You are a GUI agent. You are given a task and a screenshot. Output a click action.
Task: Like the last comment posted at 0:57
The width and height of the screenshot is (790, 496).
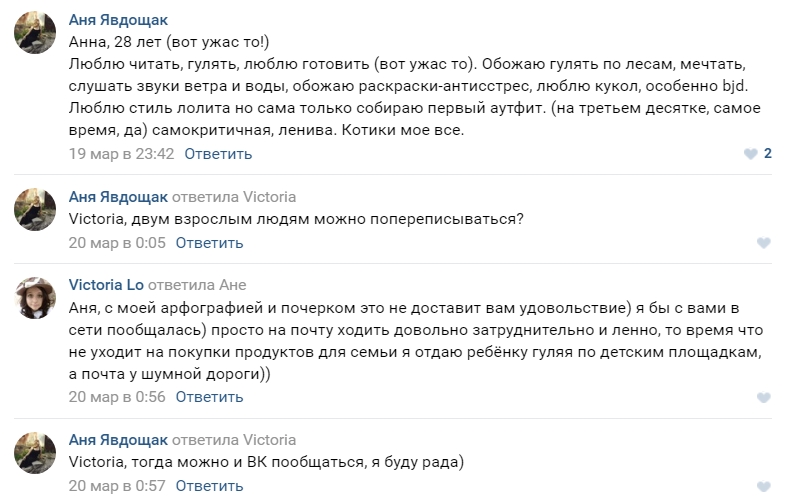(x=764, y=486)
